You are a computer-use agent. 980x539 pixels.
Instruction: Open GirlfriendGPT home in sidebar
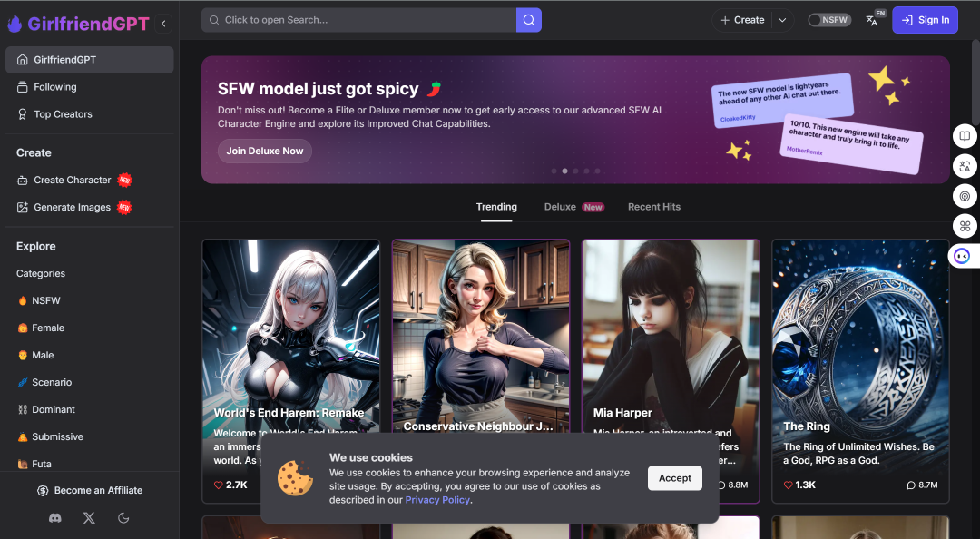point(89,59)
